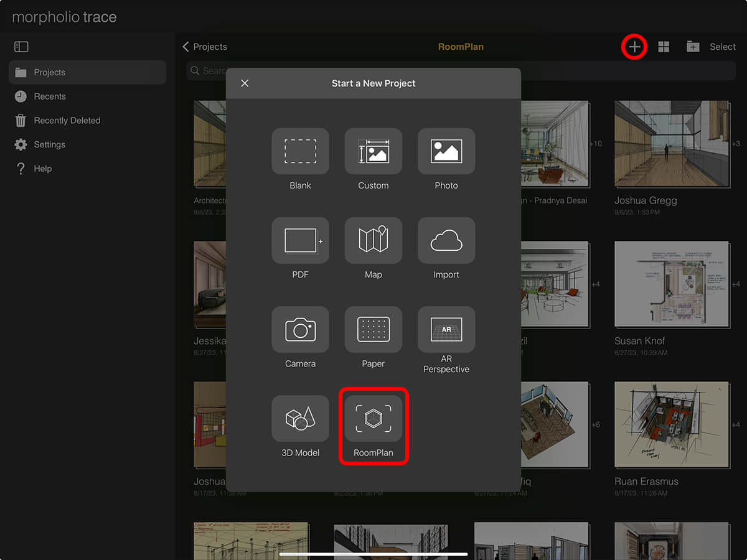Open Recently Deleted in the sidebar
This screenshot has width=747, height=560.
click(x=67, y=121)
